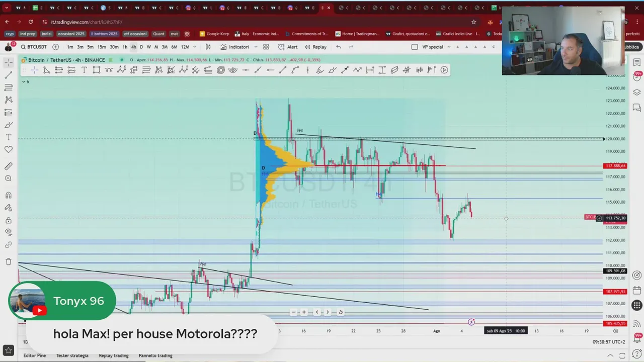Click the redo arrow in toolbar
Image resolution: width=644 pixels, height=362 pixels.
click(x=351, y=47)
